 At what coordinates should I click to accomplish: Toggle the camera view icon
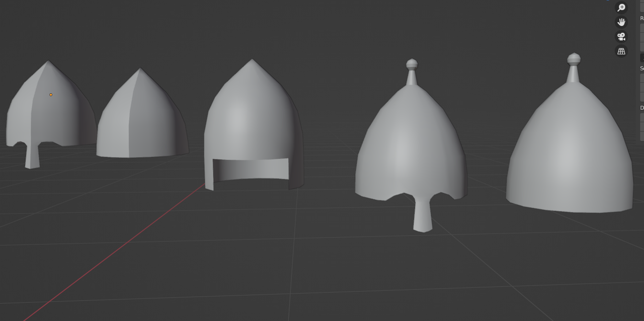coord(621,37)
